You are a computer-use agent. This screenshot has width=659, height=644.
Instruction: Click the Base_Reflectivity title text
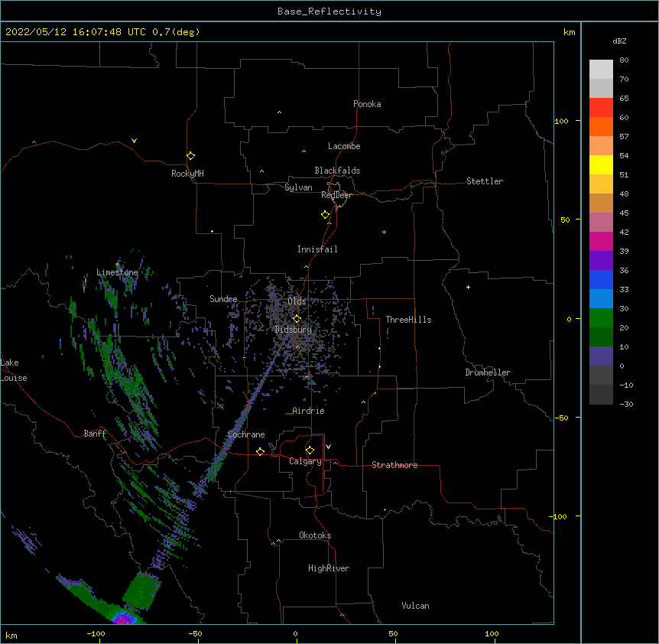tap(329, 11)
